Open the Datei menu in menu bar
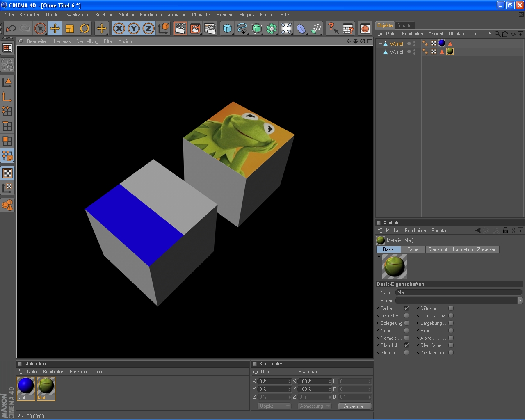 tap(9, 15)
